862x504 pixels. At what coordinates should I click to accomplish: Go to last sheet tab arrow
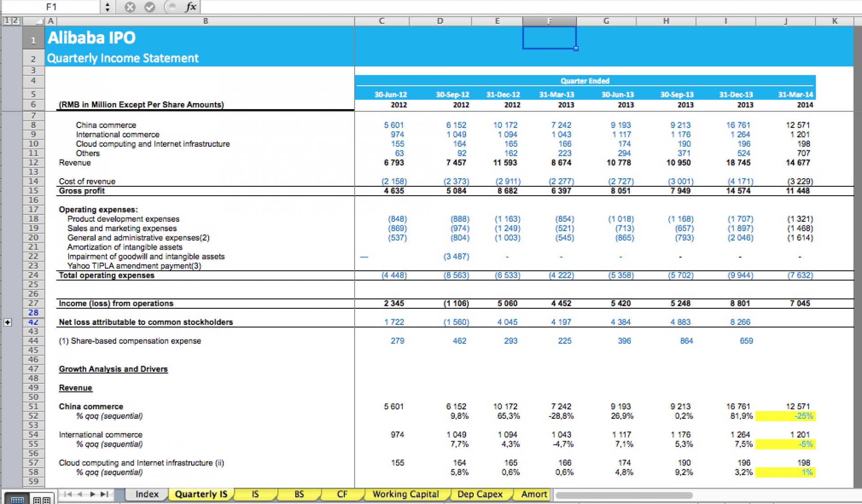pyautogui.click(x=105, y=494)
